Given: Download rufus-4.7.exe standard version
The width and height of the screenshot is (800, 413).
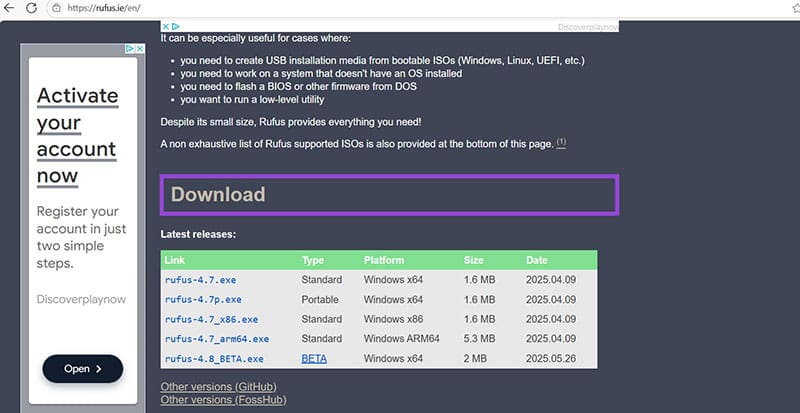Looking at the screenshot, I should (201, 280).
